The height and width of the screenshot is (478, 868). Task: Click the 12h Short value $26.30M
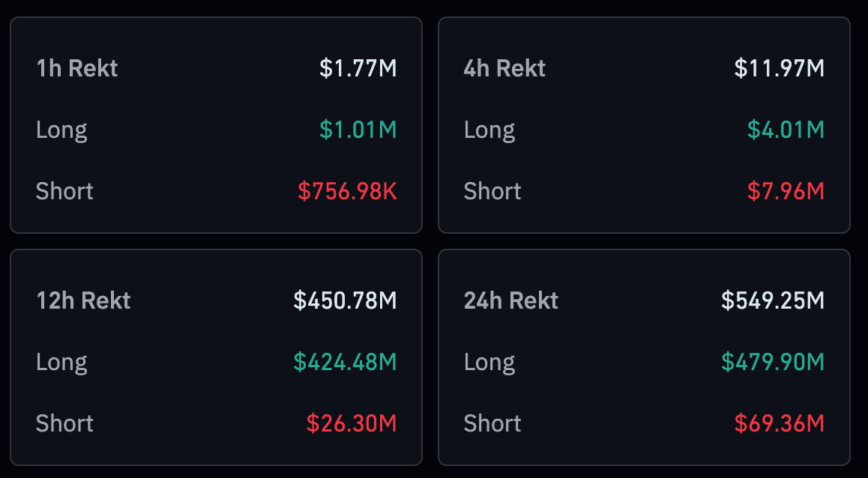tap(352, 424)
